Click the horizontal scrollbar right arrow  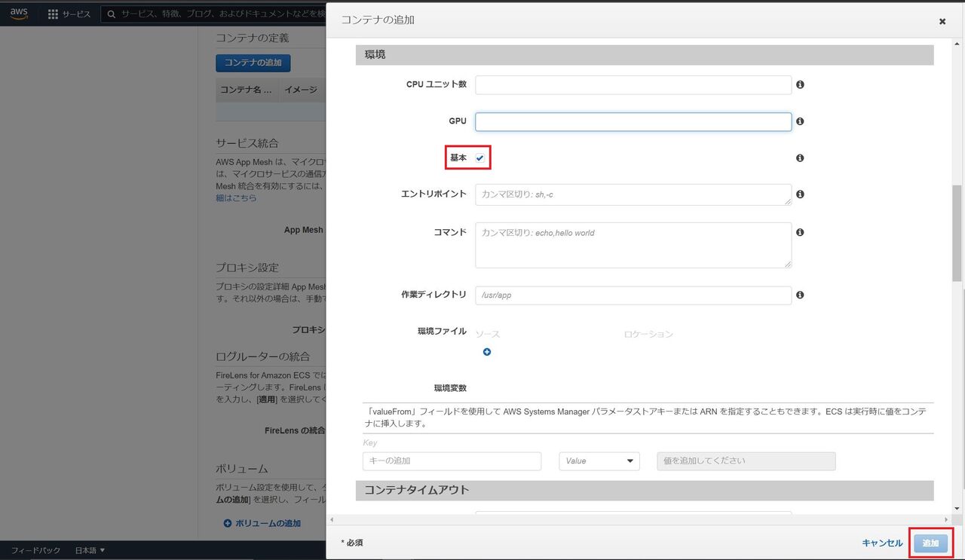coord(947,520)
